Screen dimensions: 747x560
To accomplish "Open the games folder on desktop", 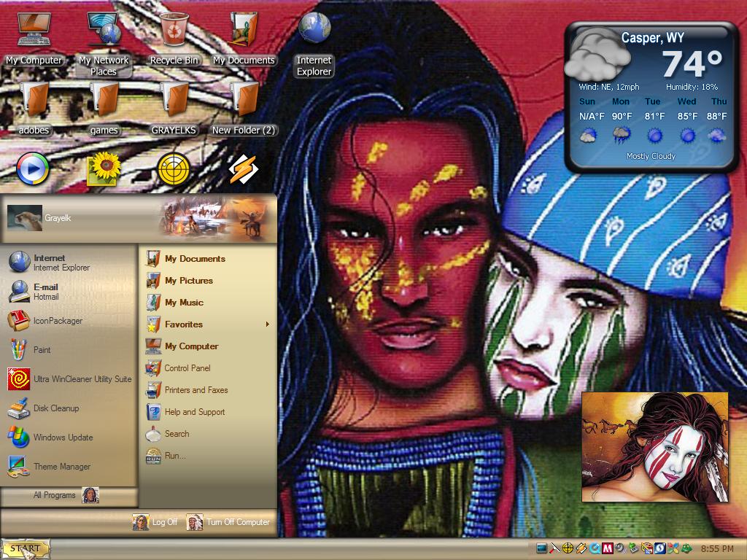I will tap(104, 109).
